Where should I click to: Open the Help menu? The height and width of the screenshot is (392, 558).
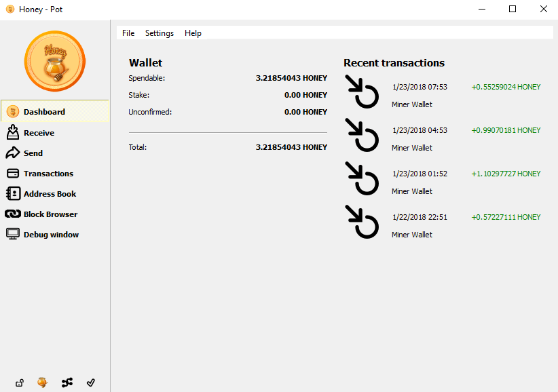tap(193, 33)
